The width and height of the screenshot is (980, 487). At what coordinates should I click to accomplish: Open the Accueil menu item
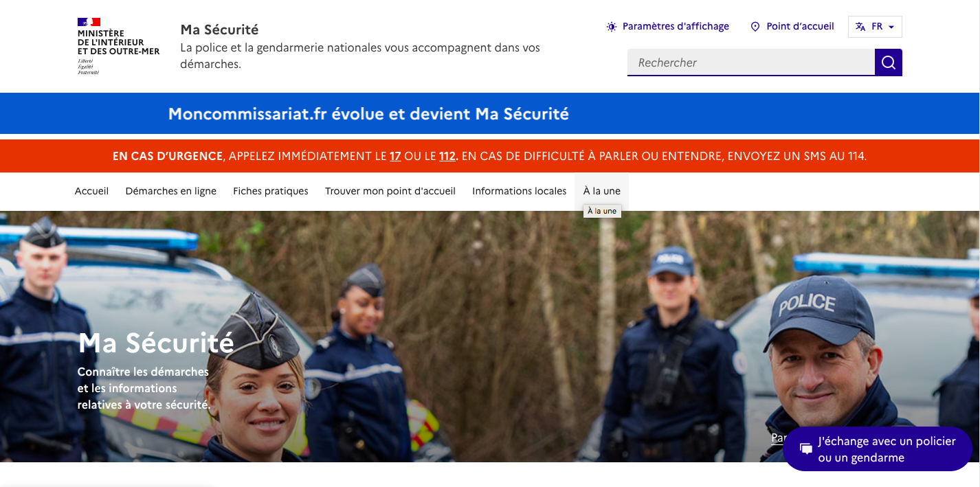click(91, 191)
